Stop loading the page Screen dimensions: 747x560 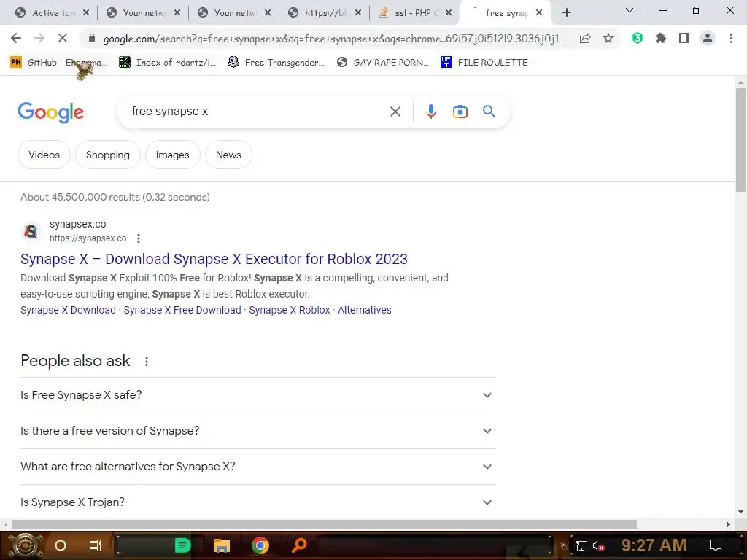click(x=63, y=38)
